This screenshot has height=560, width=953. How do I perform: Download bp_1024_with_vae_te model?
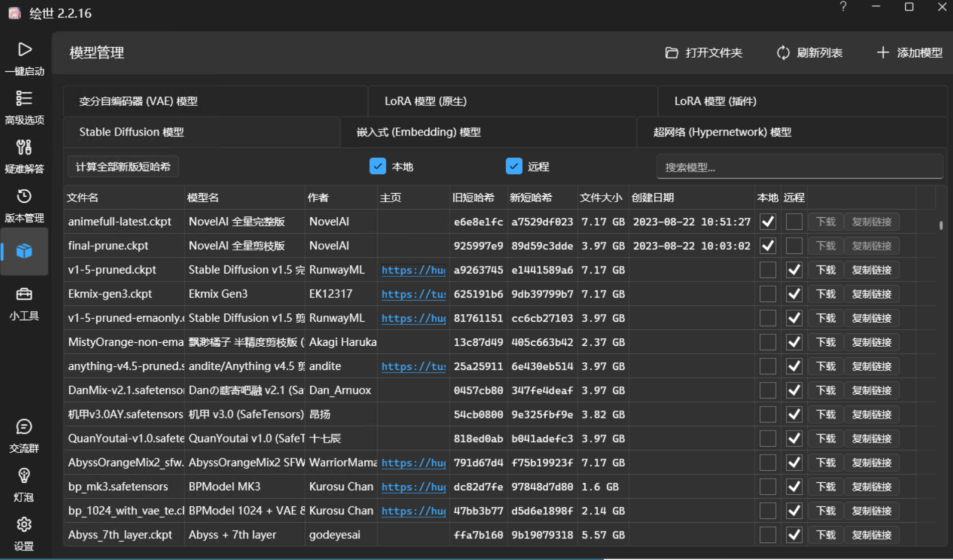[825, 511]
